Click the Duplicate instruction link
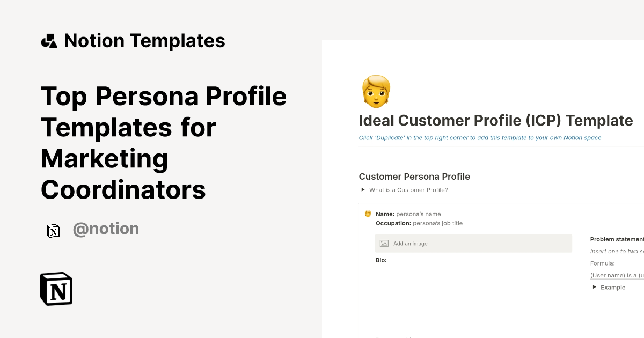Image resolution: width=644 pixels, height=338 pixels. [x=480, y=138]
